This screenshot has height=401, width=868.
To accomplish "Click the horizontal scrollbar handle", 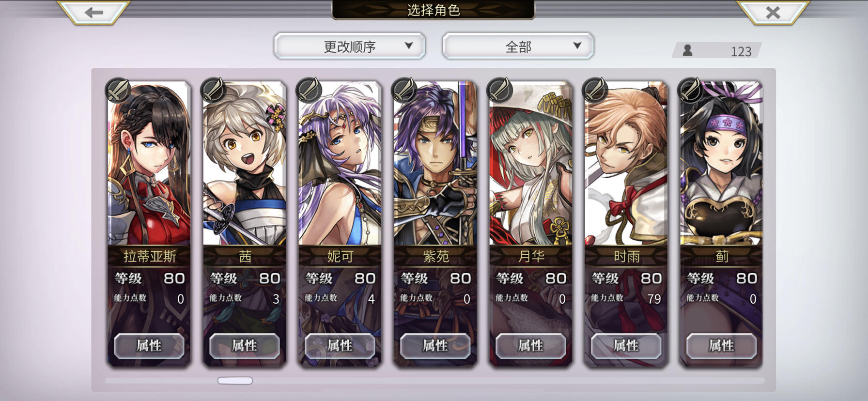I will tap(235, 381).
